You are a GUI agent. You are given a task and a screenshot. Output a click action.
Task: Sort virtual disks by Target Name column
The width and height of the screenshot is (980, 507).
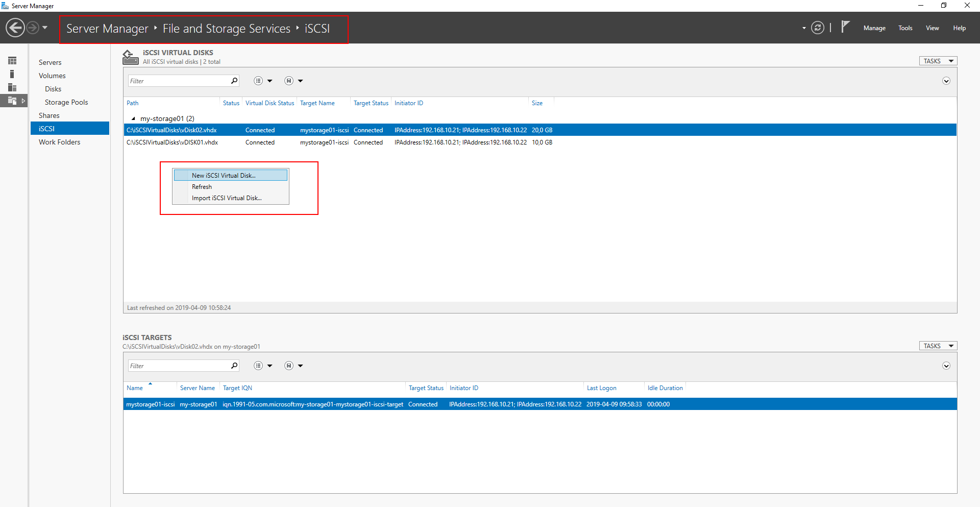[x=317, y=103]
